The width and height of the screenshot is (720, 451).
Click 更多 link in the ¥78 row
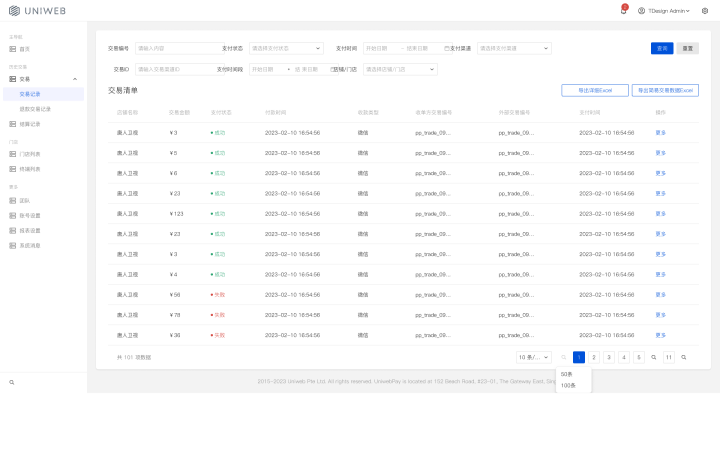(660, 315)
